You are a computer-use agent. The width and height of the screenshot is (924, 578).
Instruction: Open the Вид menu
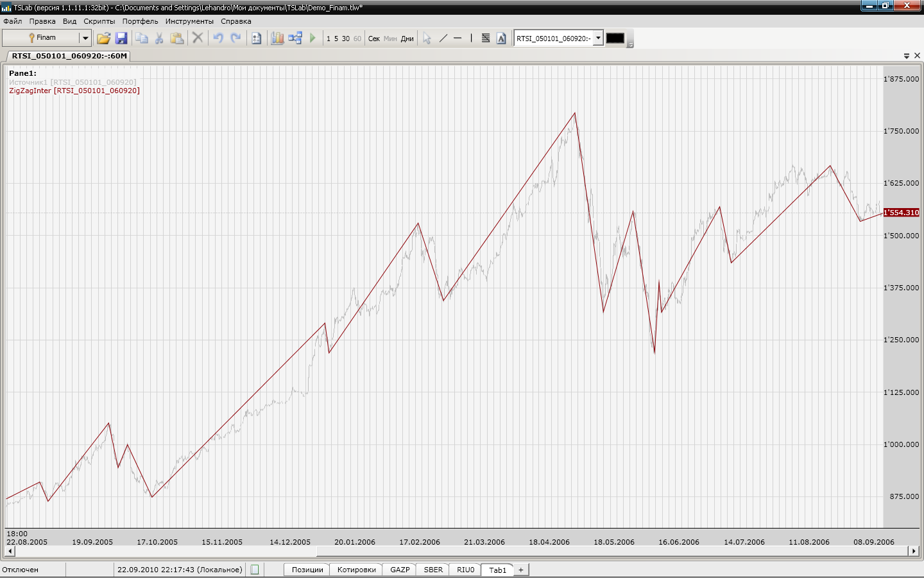[x=69, y=21]
